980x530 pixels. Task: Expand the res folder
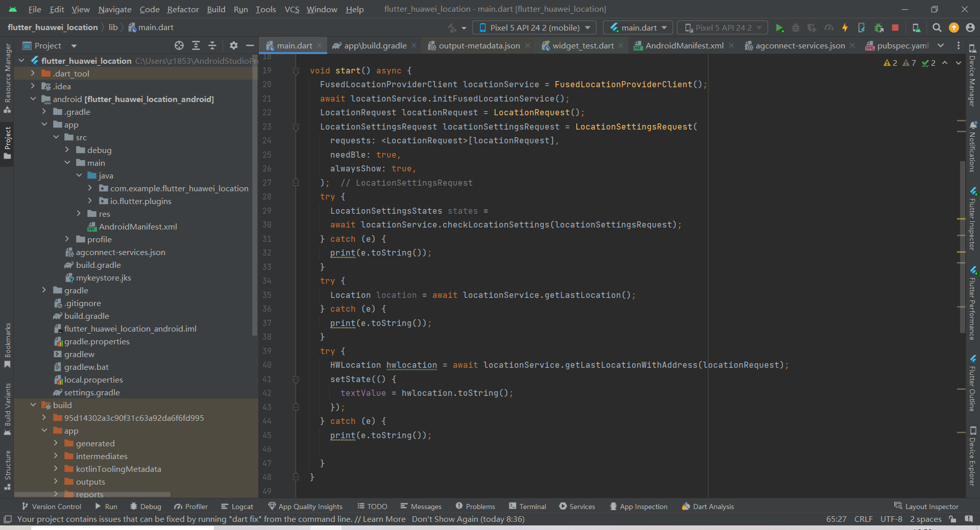coord(79,214)
